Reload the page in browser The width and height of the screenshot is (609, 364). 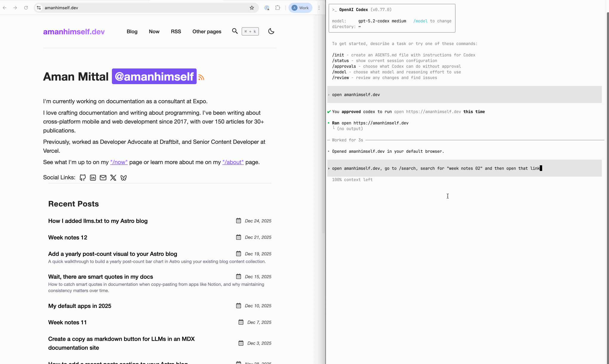(26, 8)
